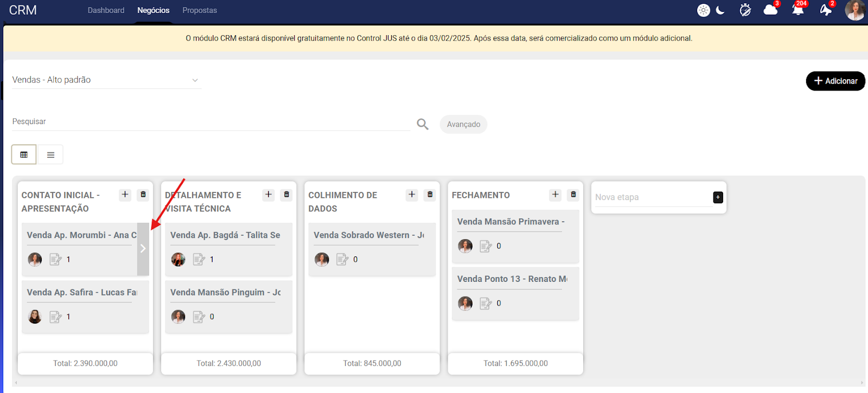Delete the Contato Inicial stage via trash icon
The width and height of the screenshot is (868, 393).
(143, 195)
